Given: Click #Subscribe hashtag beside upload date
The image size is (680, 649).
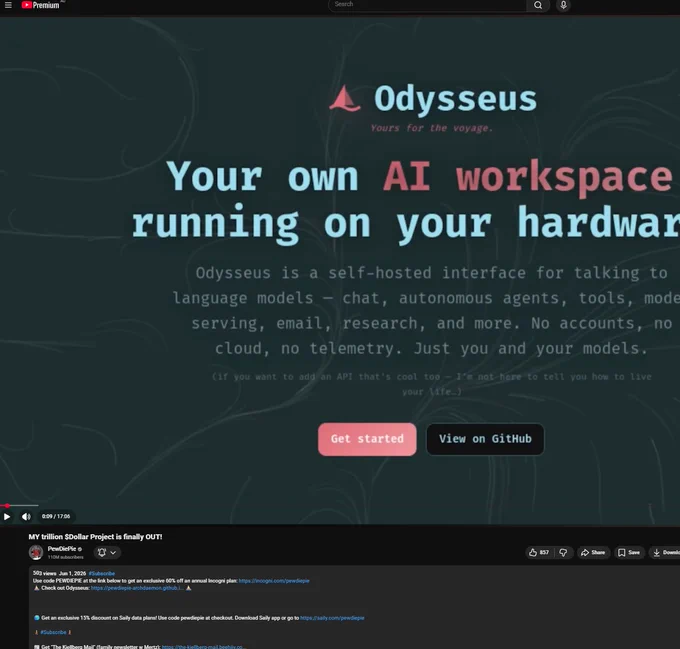Looking at the screenshot, I should point(101,574).
